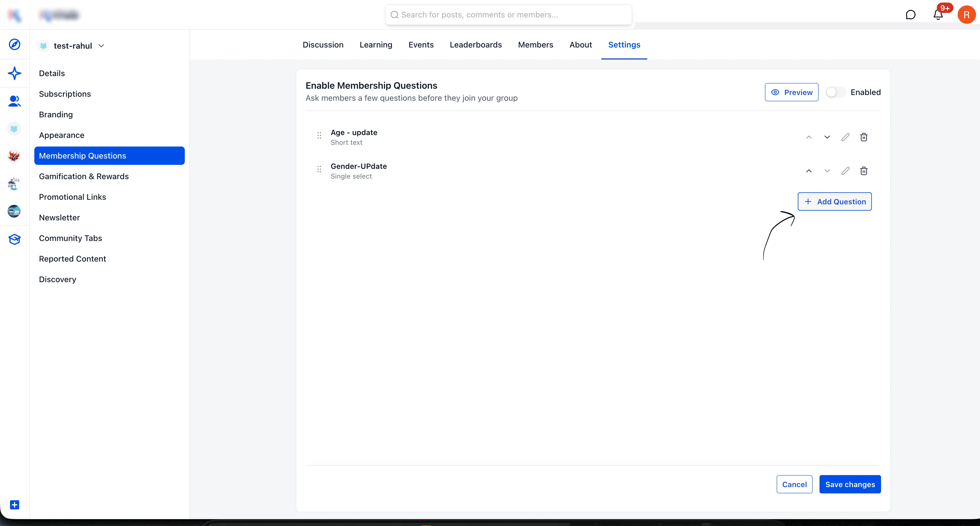980x526 pixels.
Task: Click the drag handle for Age - update
Action: pos(319,135)
